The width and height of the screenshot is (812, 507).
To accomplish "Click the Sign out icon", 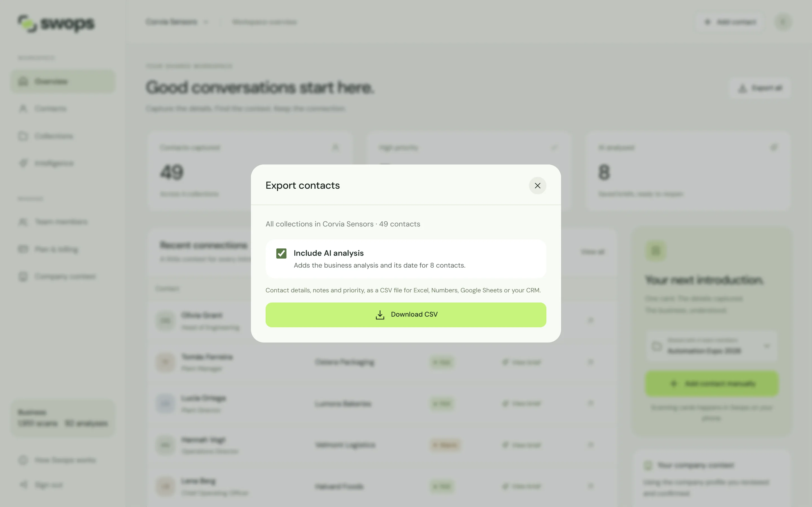I will [23, 485].
